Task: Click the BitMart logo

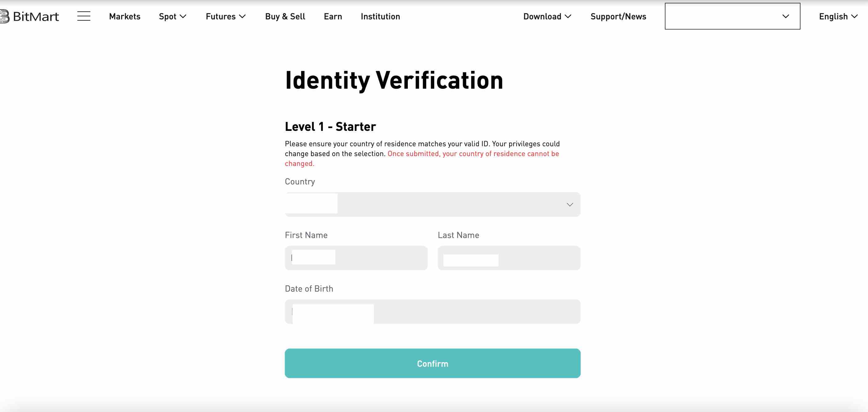Action: (x=29, y=16)
